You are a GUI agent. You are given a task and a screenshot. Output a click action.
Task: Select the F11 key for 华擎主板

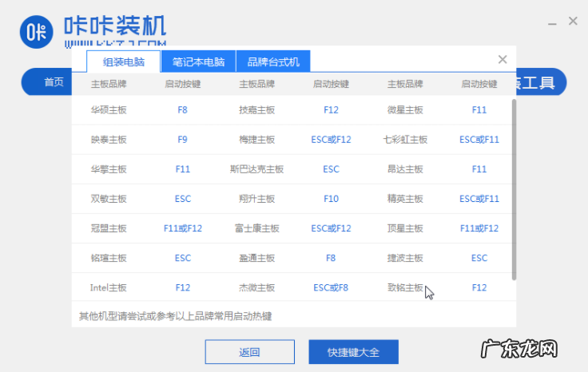point(183,169)
